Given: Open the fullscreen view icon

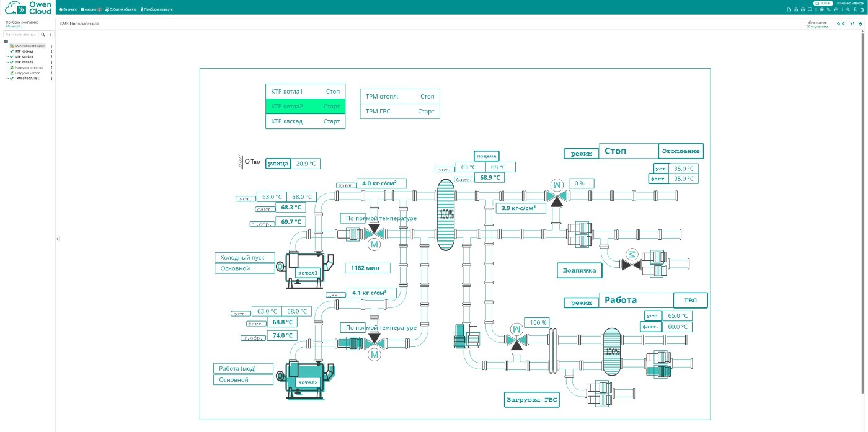Looking at the screenshot, I should coord(852,24).
